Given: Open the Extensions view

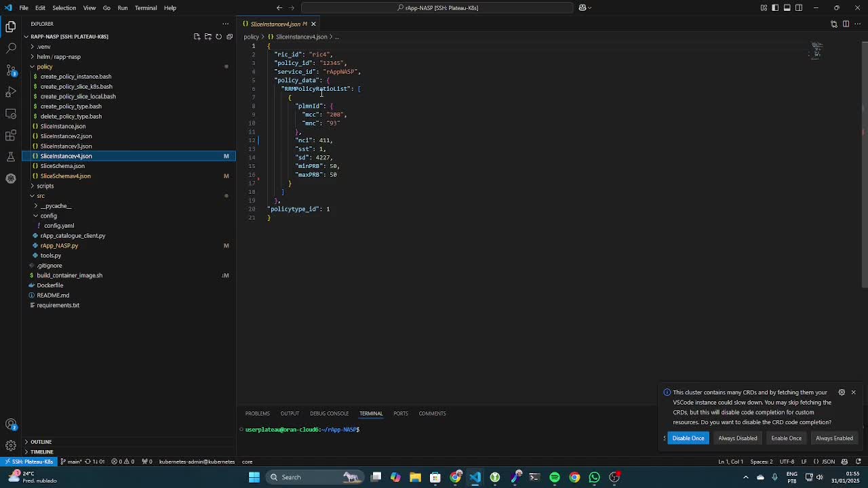Looking at the screenshot, I should pyautogui.click(x=11, y=135).
